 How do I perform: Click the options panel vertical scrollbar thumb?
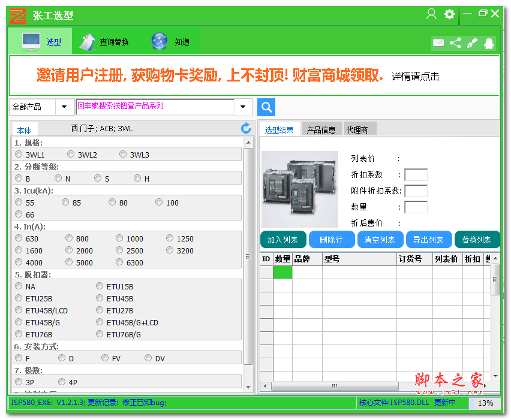tap(248, 256)
